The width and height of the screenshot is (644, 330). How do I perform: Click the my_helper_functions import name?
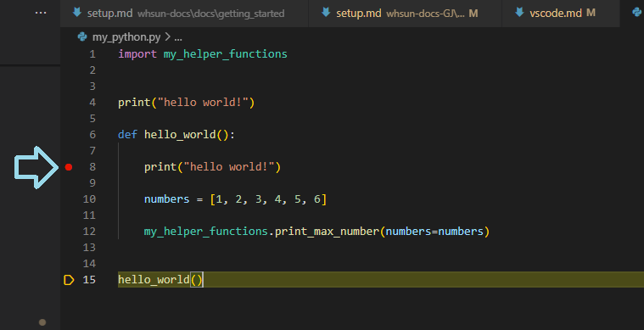(225, 54)
